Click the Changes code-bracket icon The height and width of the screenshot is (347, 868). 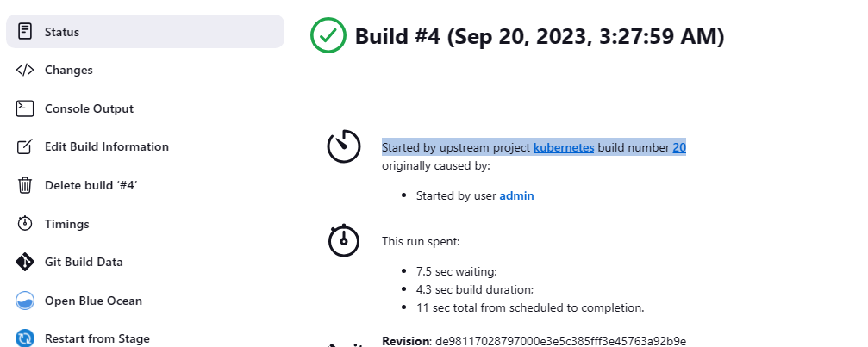pos(25,70)
